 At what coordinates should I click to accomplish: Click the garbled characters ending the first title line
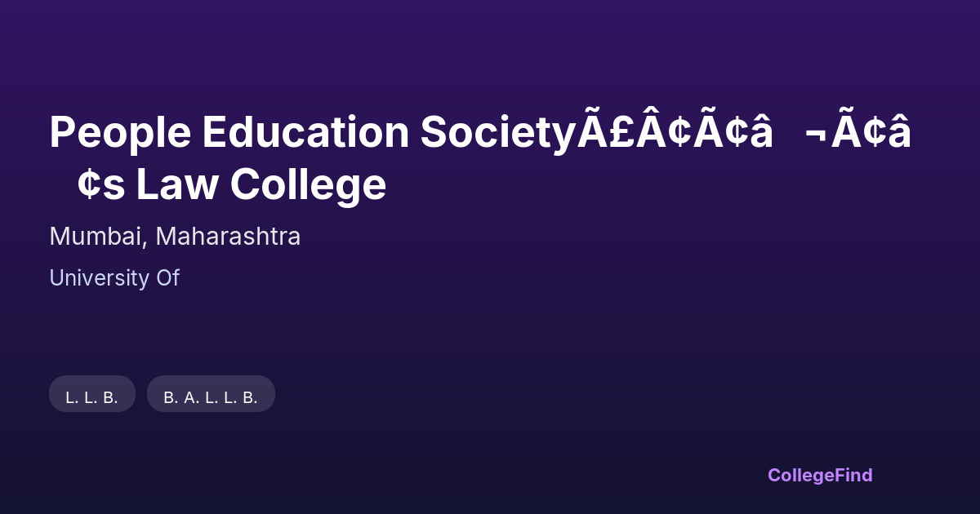pos(857,132)
